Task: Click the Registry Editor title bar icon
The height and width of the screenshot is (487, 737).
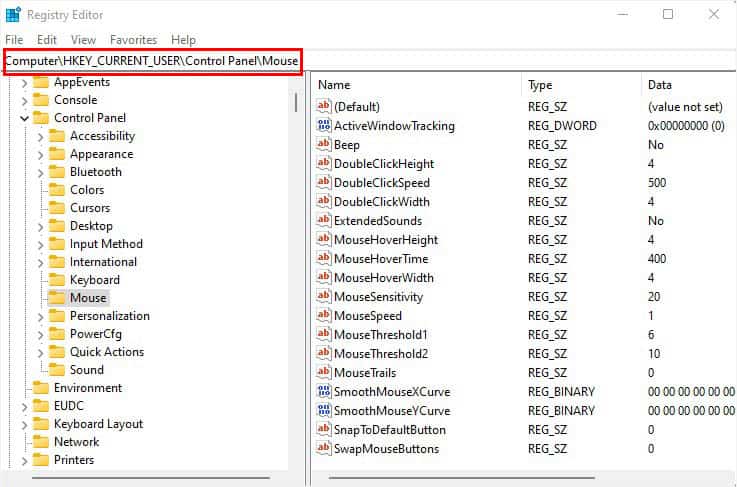Action: coord(13,15)
